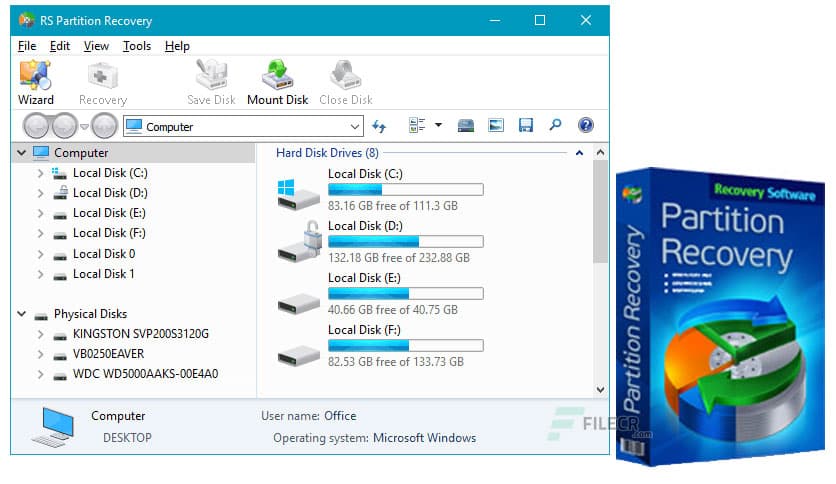
Task: Open the Tools menu
Action: tap(137, 46)
